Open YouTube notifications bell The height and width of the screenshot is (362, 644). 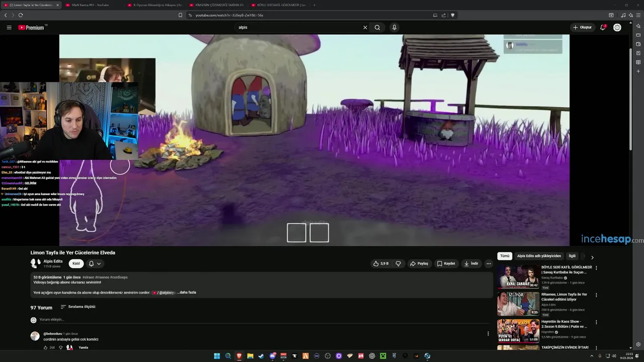coord(603,27)
